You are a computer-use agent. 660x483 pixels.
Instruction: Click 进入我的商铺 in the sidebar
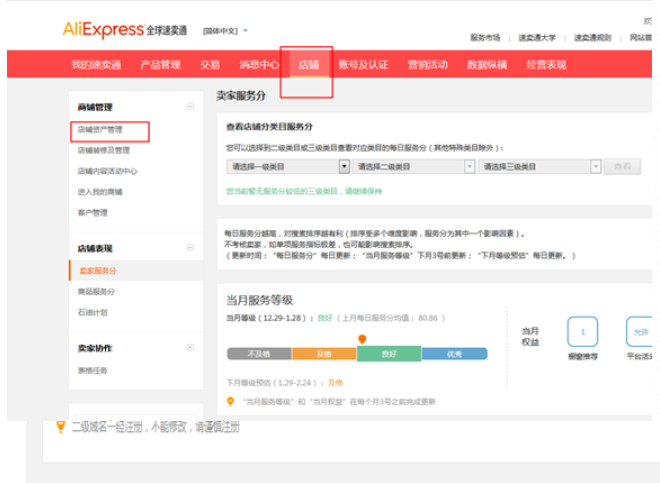point(100,192)
